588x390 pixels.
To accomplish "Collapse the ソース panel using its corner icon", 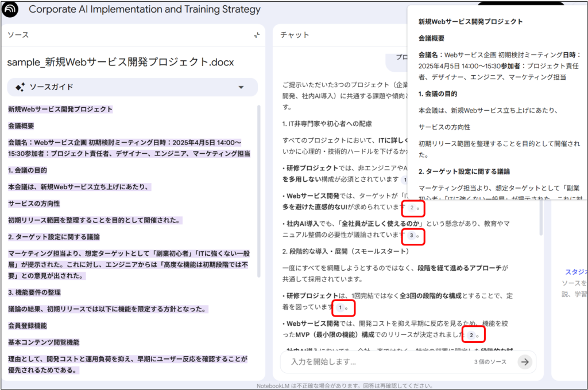I will [x=257, y=35].
